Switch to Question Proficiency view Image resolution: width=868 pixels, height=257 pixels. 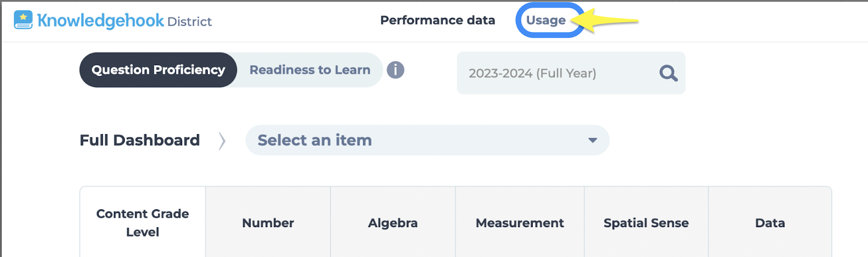point(158,70)
